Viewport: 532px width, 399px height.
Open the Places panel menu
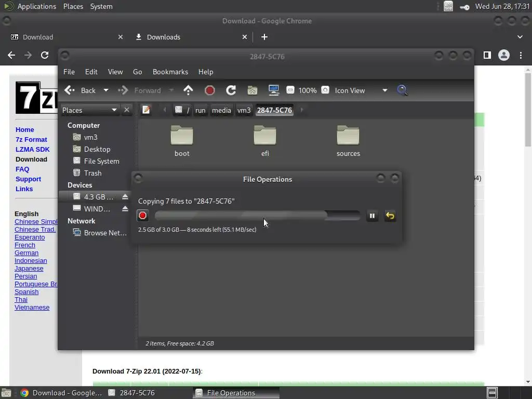[73, 6]
